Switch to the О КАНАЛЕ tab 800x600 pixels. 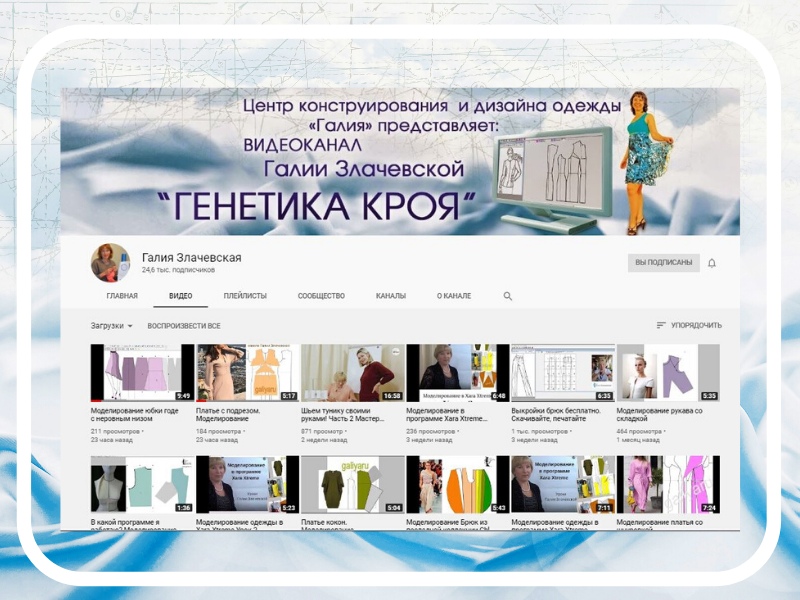(454, 296)
